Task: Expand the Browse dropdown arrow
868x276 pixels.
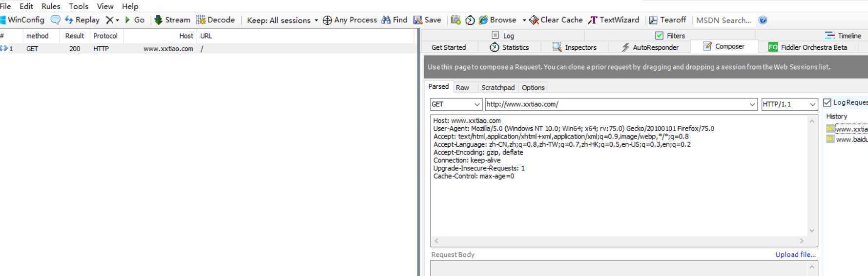Action: (x=524, y=20)
